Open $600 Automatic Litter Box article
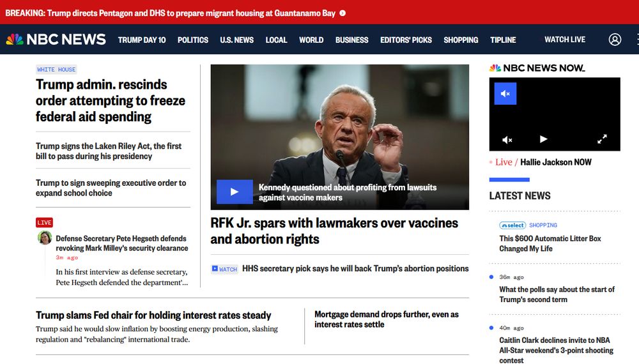639x364 pixels. [550, 243]
